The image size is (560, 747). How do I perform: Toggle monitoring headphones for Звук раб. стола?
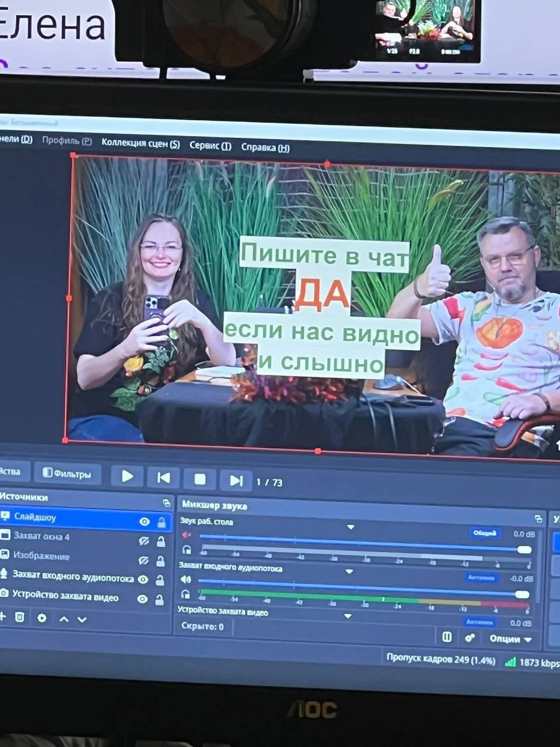(x=187, y=550)
